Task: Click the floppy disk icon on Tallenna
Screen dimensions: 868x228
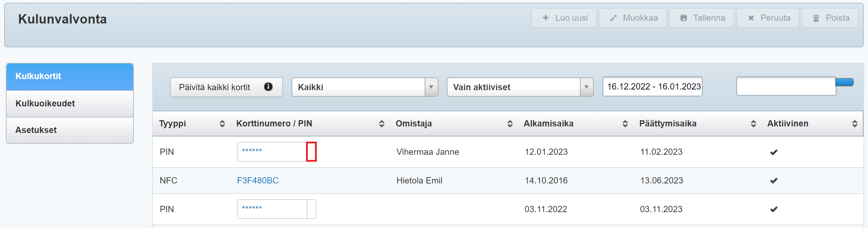Action: click(684, 18)
